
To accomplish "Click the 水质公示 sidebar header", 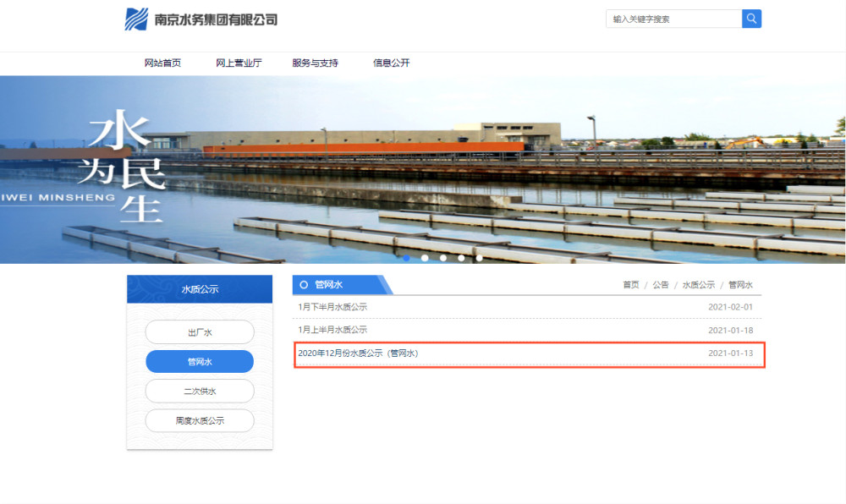I will (x=200, y=289).
